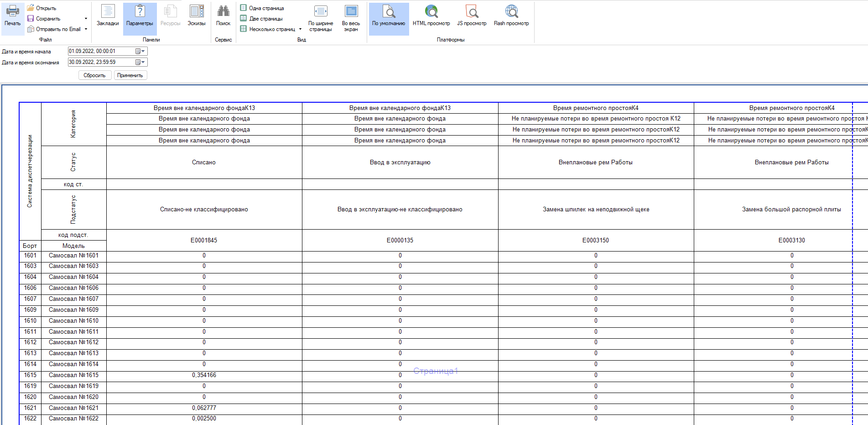The image size is (868, 425).
Task: Choose two pages (Две страницы) view
Action: click(x=266, y=19)
